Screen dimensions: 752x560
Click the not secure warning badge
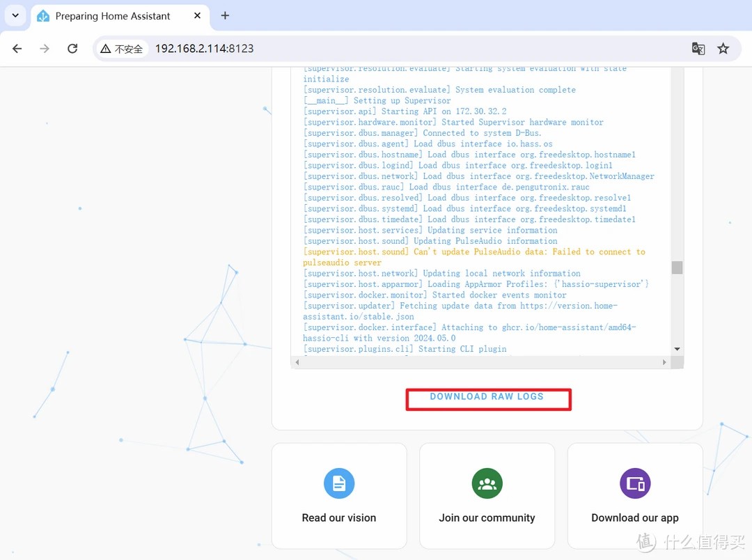pyautogui.click(x=122, y=49)
